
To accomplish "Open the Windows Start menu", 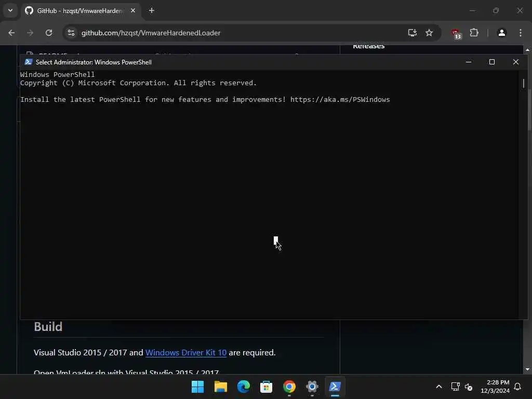I will coord(198,387).
